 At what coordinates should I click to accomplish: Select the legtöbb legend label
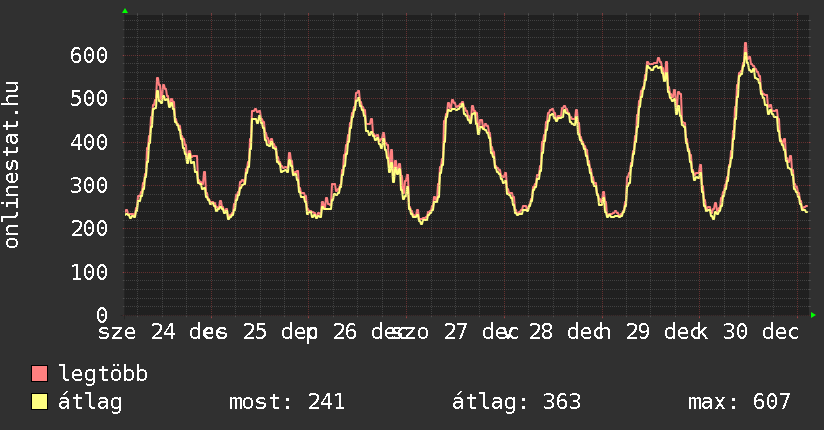[103, 374]
